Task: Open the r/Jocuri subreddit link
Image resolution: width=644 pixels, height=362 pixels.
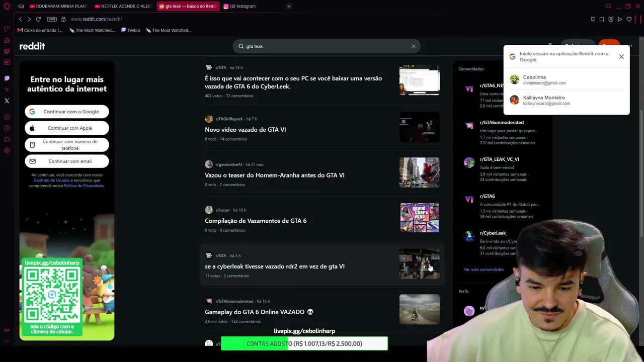Action: tap(223, 210)
